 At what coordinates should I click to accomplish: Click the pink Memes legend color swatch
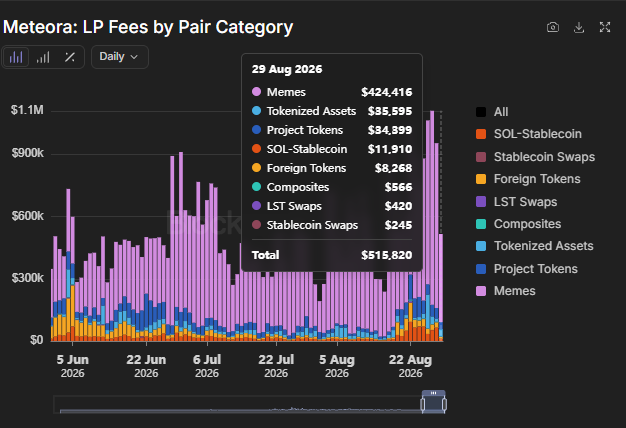[481, 291]
